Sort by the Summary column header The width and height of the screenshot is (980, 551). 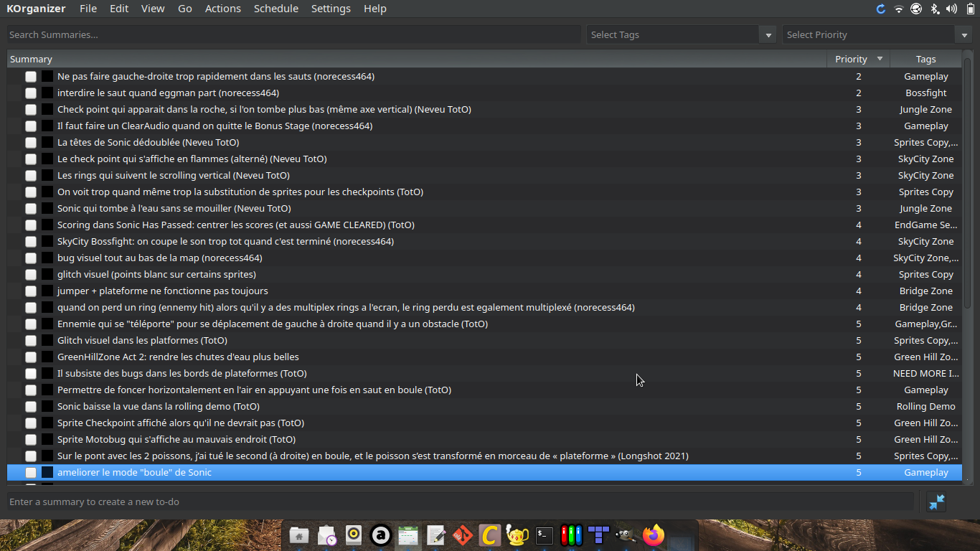coord(417,59)
